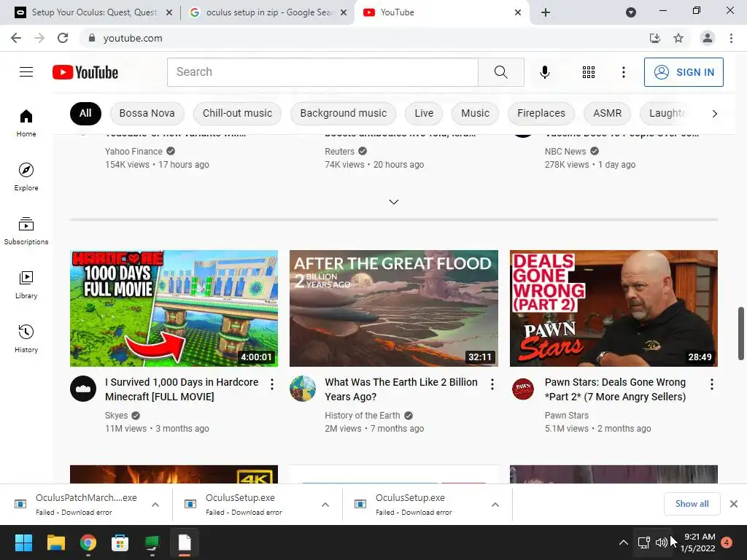Play the Deals Gone Wrong Pawn Stars thumbnail

point(614,308)
